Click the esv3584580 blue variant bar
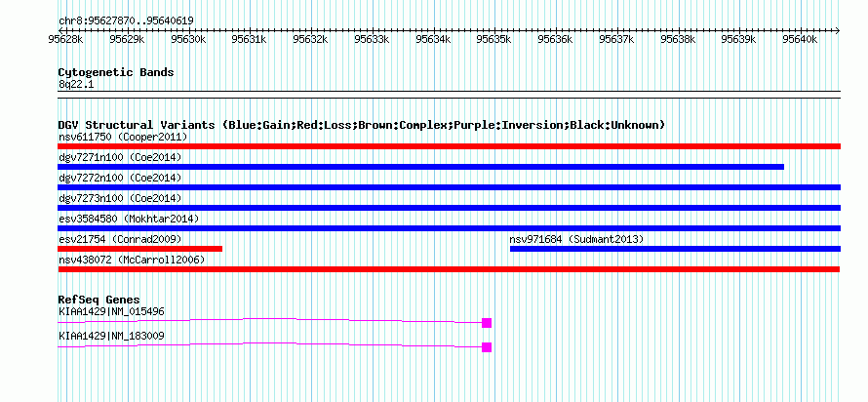This screenshot has height=402, width=868. pos(449,228)
